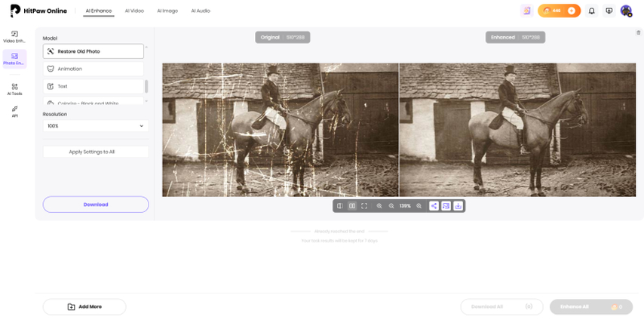
Task: Click the HitPaw Online logo
Action: [x=38, y=11]
